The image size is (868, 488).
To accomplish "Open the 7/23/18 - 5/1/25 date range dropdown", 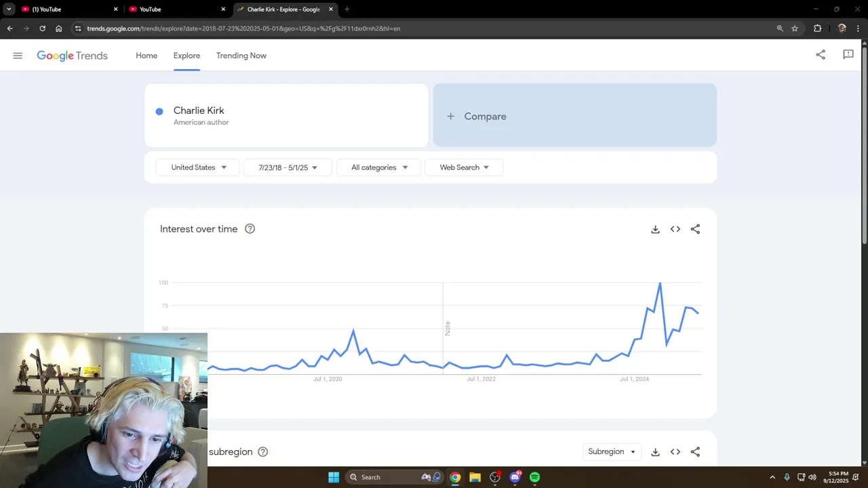I will 288,167.
